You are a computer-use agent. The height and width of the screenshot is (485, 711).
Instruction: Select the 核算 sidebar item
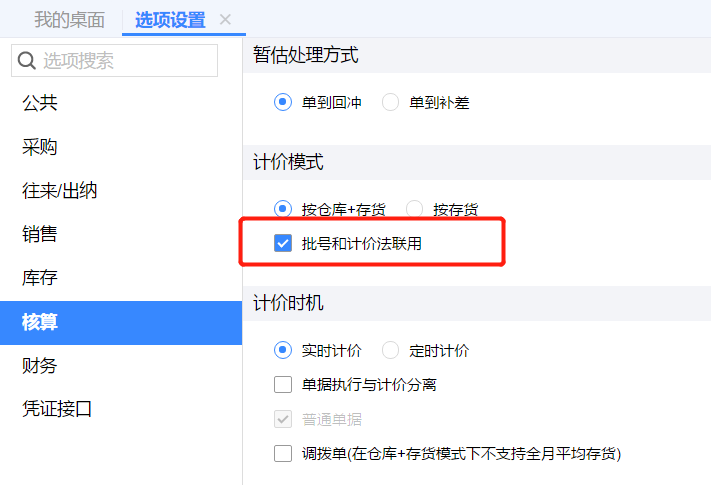click(x=40, y=322)
